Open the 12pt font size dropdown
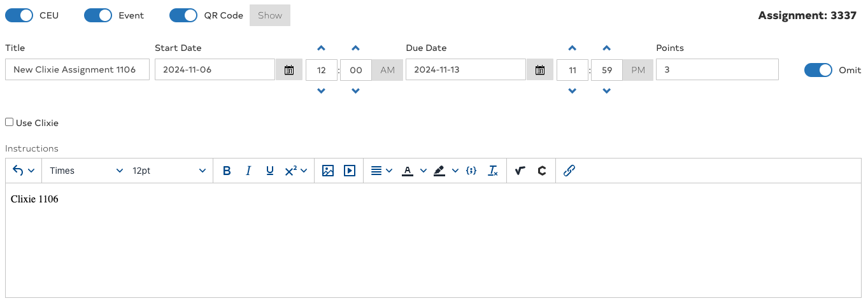The image size is (868, 303). coord(169,171)
